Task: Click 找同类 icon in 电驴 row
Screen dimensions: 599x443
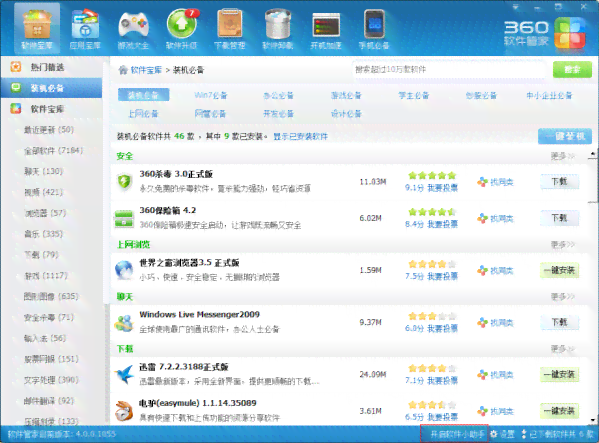Action: [x=482, y=411]
